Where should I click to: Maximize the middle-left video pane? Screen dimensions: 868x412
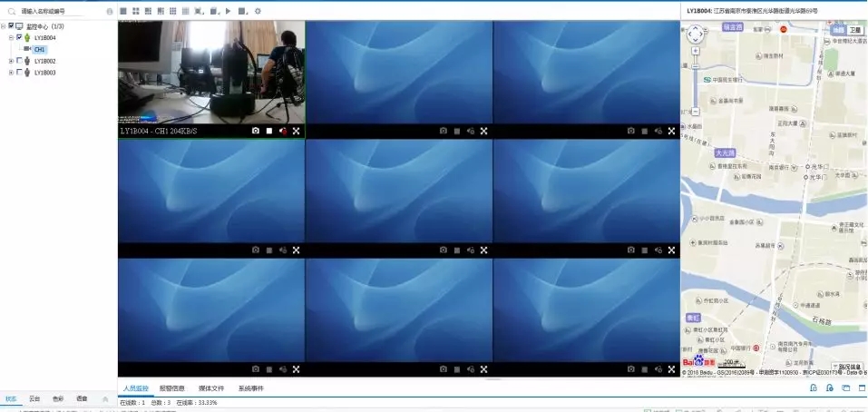[297, 250]
